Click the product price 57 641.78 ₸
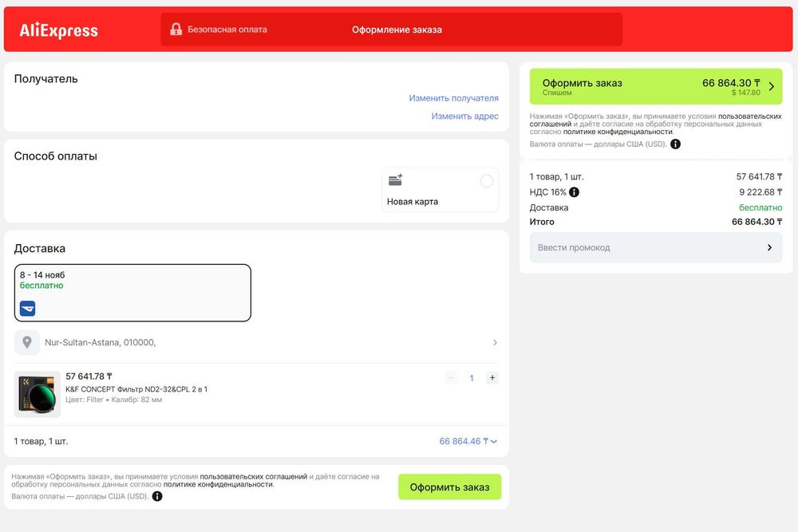798x532 pixels. 89,376
